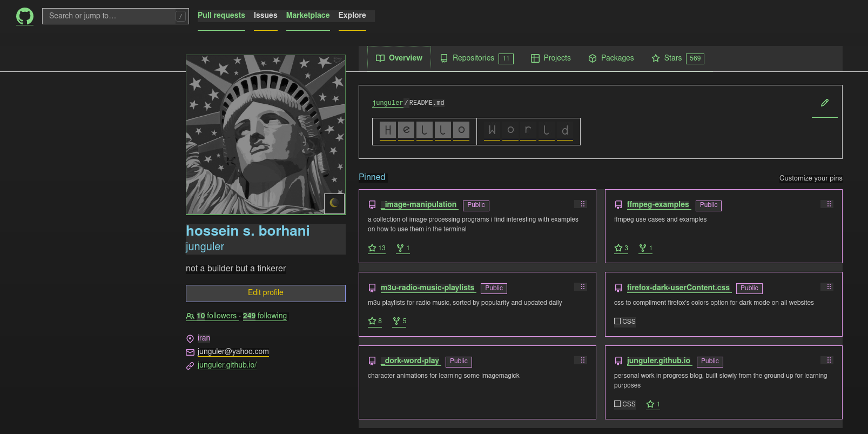868x434 pixels.
Task: Click the Hello animated letters image
Action: pos(425,131)
